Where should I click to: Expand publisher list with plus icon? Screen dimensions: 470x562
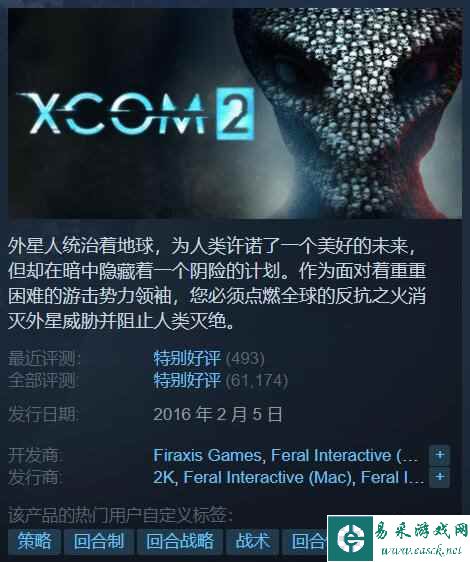pyautogui.click(x=440, y=477)
